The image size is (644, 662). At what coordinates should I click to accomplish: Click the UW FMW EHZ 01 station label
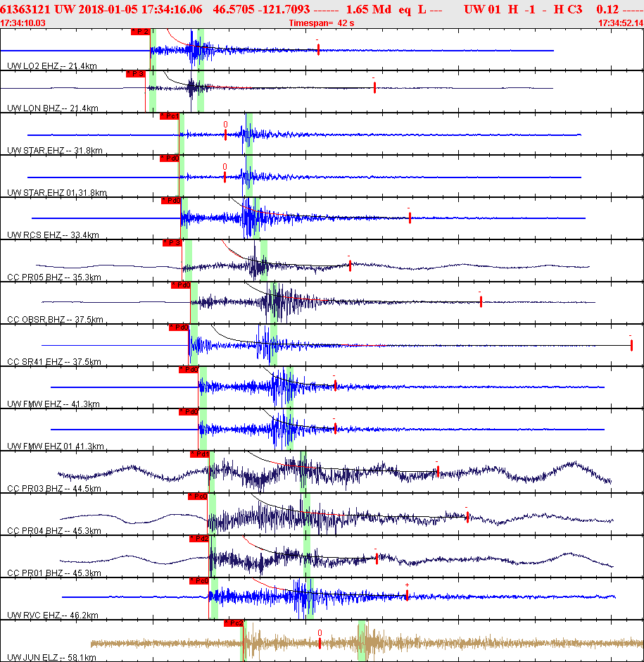[x=56, y=446]
